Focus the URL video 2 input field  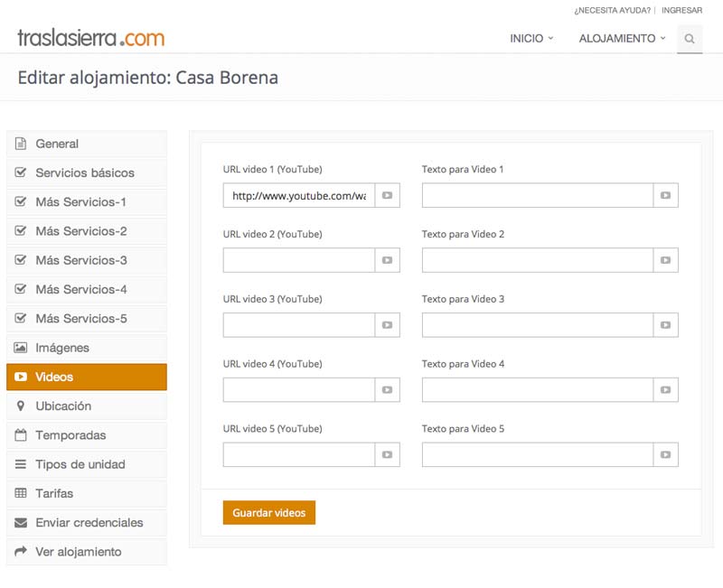click(x=299, y=260)
